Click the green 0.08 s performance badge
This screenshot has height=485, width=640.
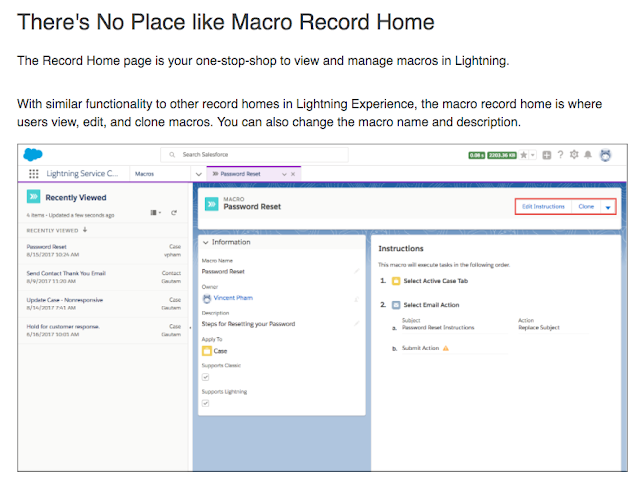click(476, 156)
